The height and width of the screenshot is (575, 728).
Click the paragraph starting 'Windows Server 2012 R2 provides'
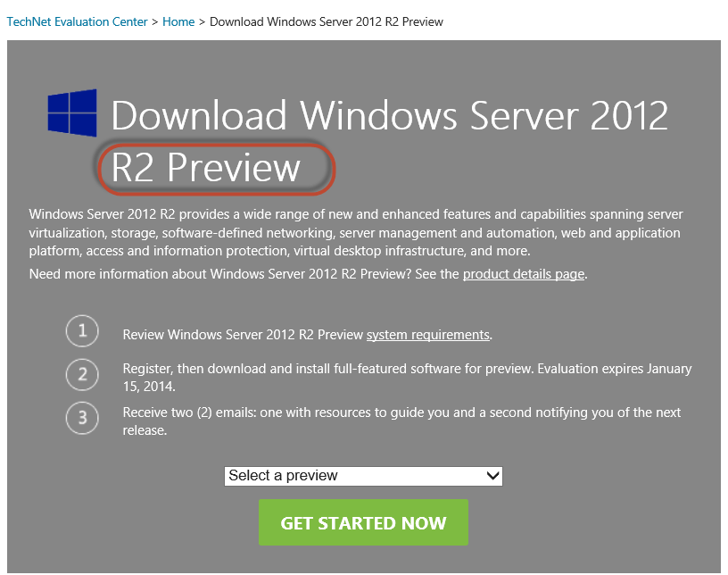356,232
